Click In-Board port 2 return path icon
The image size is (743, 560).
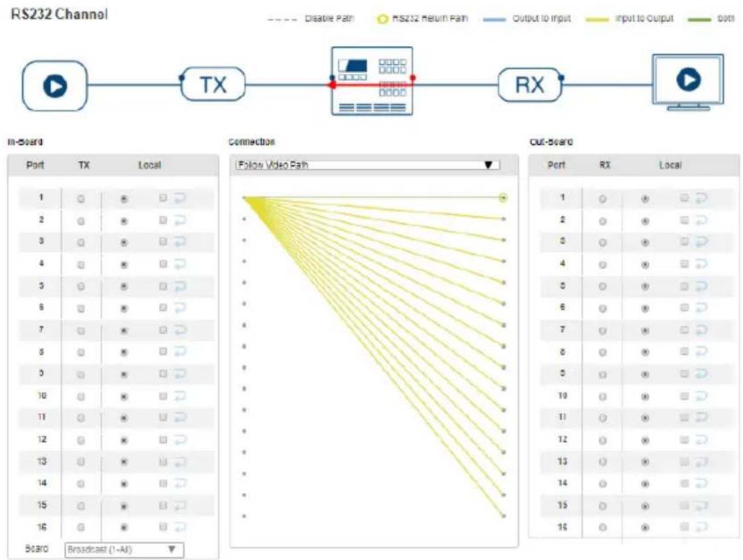(x=179, y=220)
